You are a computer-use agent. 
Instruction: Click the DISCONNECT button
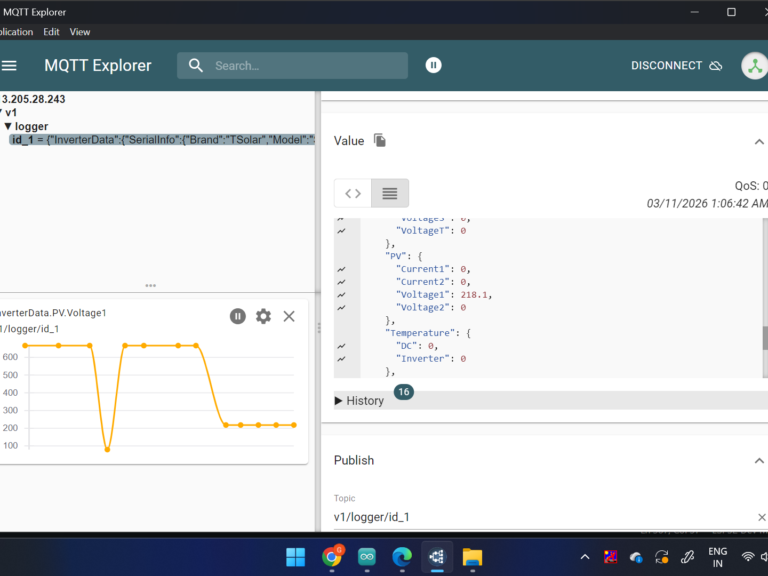coord(676,66)
